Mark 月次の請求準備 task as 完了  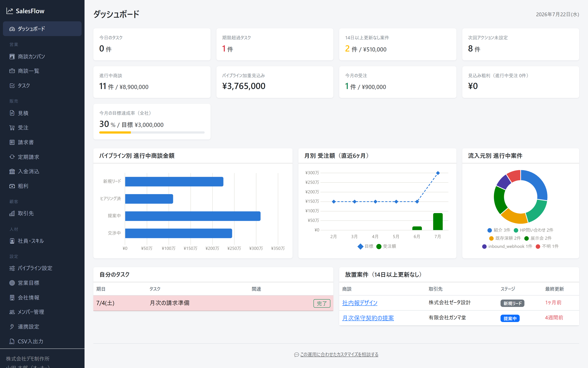[322, 303]
